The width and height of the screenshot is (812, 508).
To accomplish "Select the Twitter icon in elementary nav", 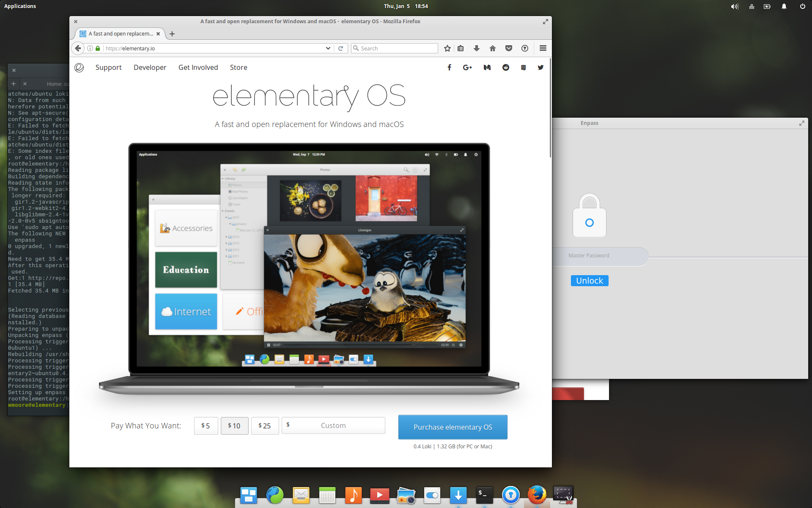I will point(541,67).
